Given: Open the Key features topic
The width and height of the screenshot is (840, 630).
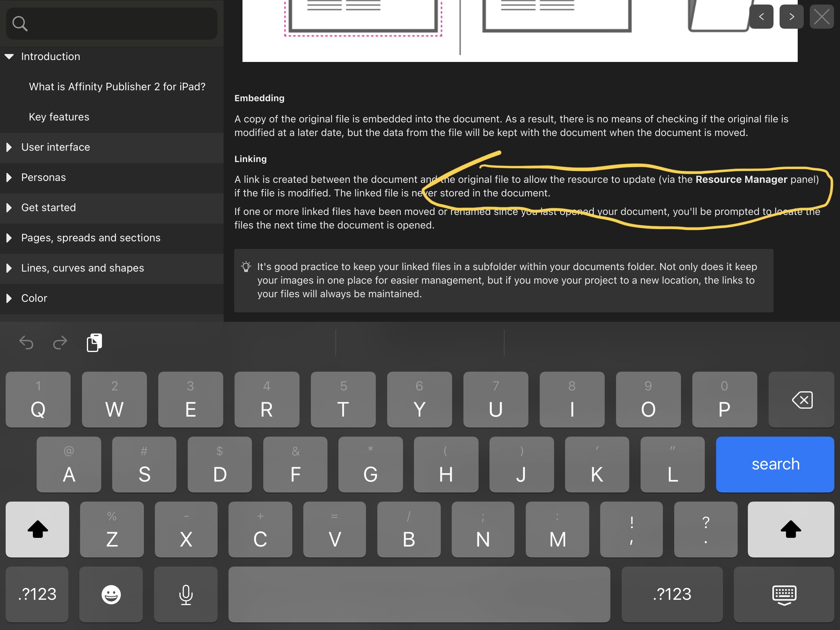Looking at the screenshot, I should tap(59, 117).
